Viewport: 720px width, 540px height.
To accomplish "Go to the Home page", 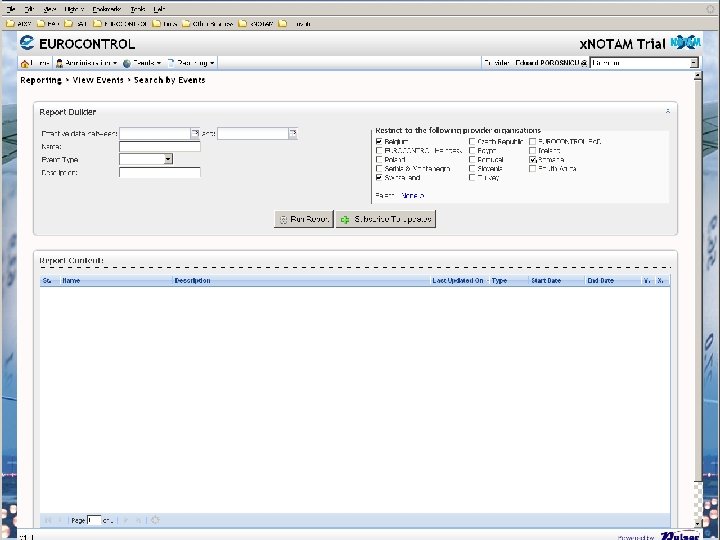I will click(35, 63).
